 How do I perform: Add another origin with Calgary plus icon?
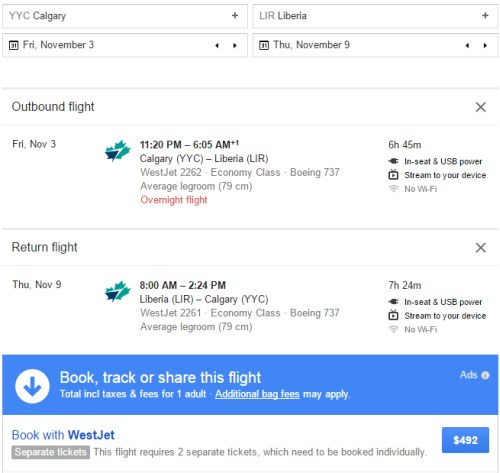(235, 15)
